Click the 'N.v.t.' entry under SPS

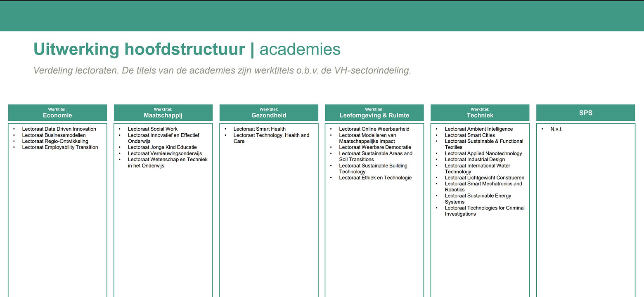point(556,129)
